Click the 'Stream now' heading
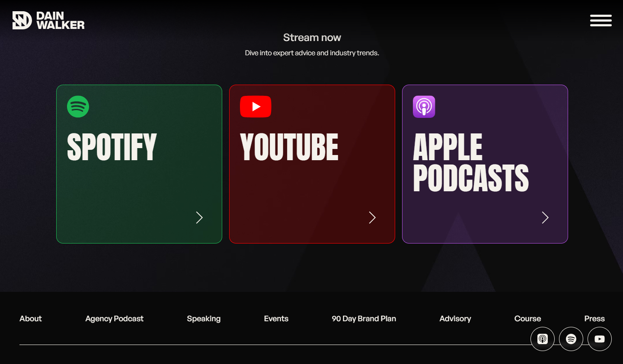This screenshot has width=623, height=364. pos(312,38)
